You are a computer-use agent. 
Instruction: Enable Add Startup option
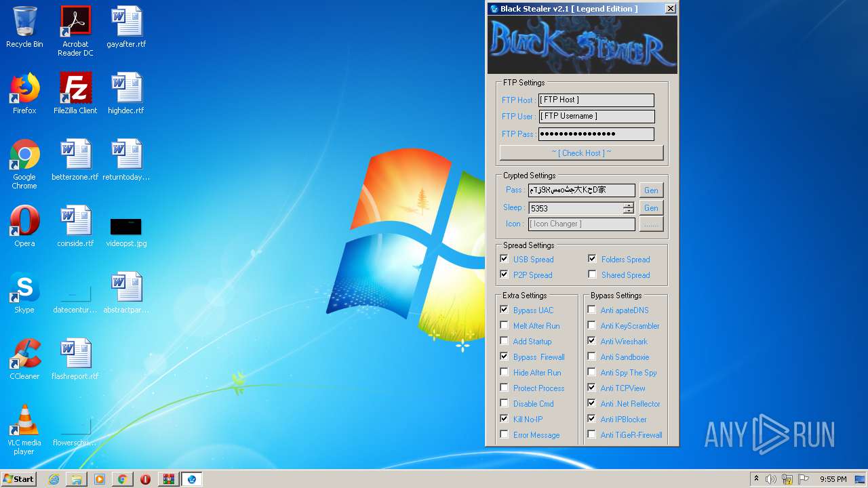(504, 341)
